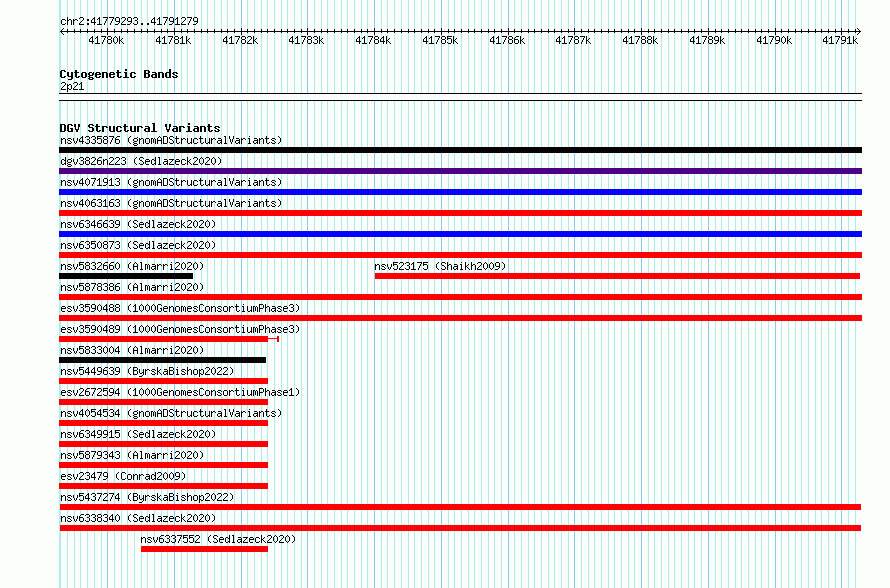Click the nsv4335876 gnomAD variant label
This screenshot has width=890, height=588.
coord(171,140)
